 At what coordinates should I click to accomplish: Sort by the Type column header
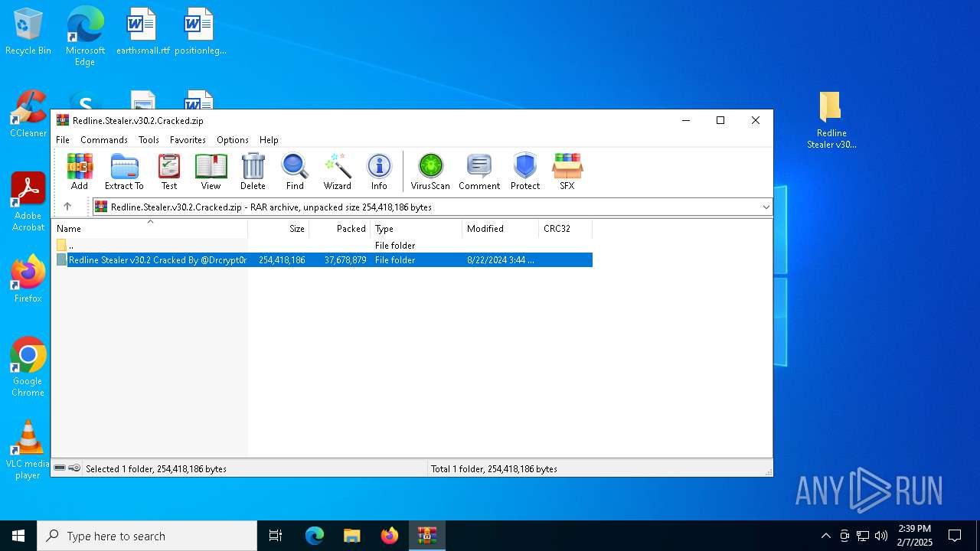click(x=416, y=229)
